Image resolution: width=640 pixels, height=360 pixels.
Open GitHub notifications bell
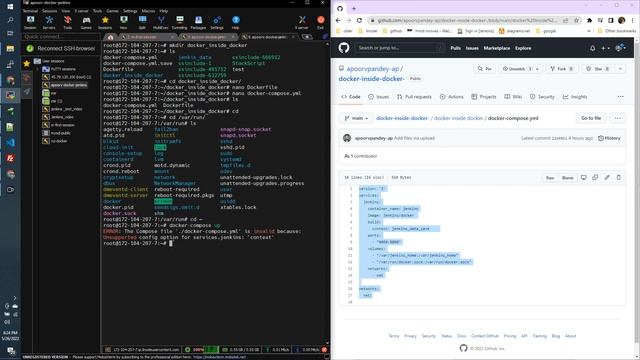(592, 48)
